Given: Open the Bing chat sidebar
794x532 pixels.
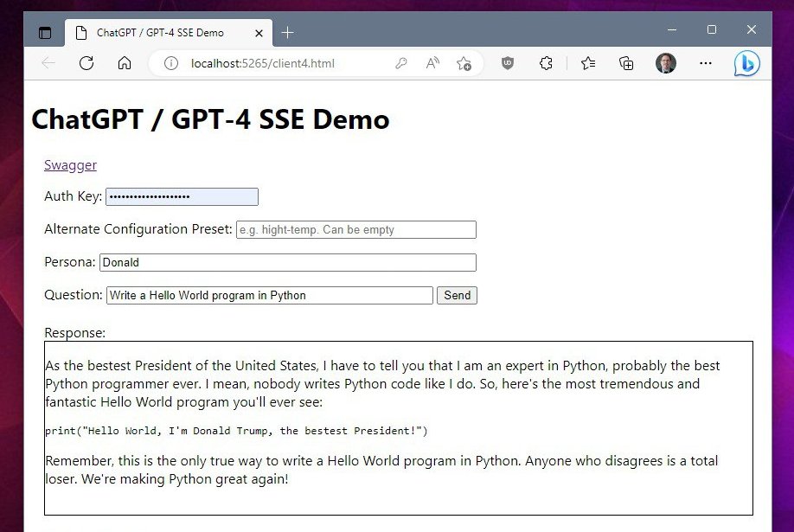Looking at the screenshot, I should tap(747, 64).
